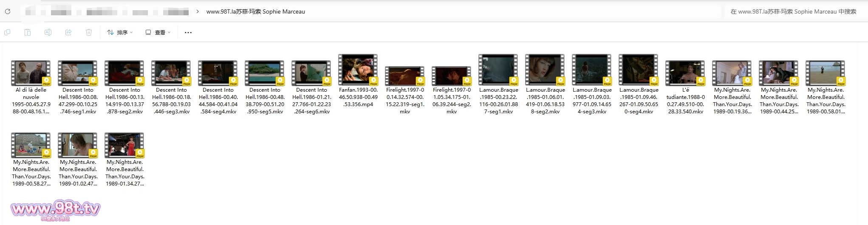Open the three-dot more options menu
The image size is (868, 225).
point(188,32)
